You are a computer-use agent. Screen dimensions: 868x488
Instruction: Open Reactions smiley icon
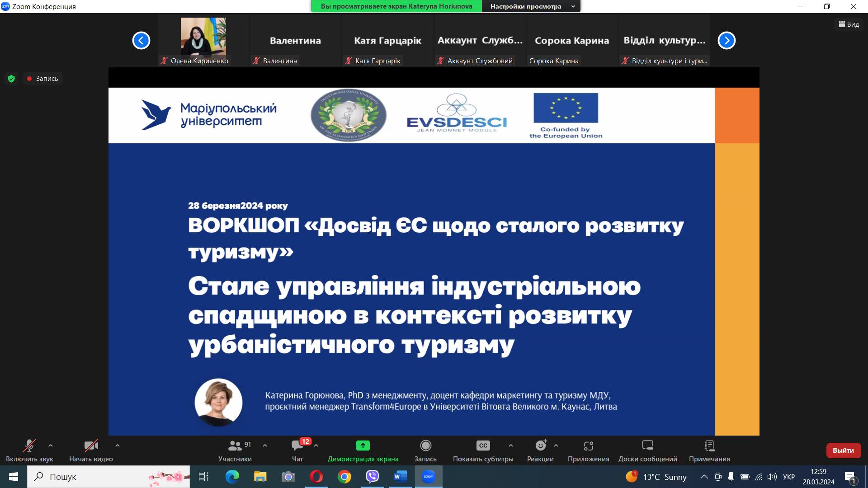pyautogui.click(x=540, y=446)
